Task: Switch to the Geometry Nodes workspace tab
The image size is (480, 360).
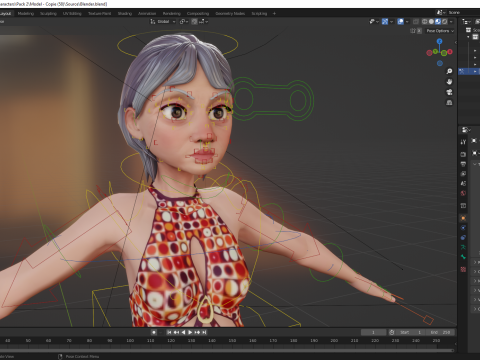Action: coord(230,14)
